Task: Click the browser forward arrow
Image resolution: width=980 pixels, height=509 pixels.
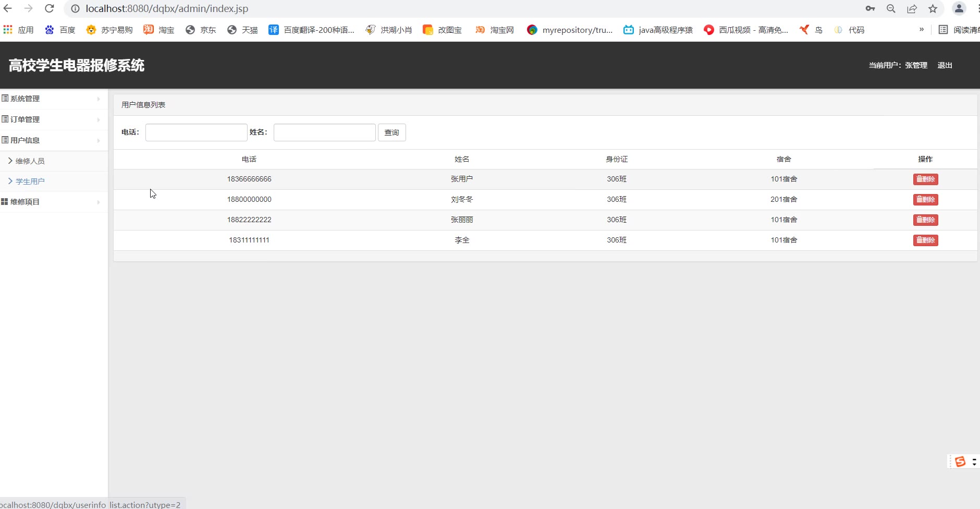Action: (29, 8)
